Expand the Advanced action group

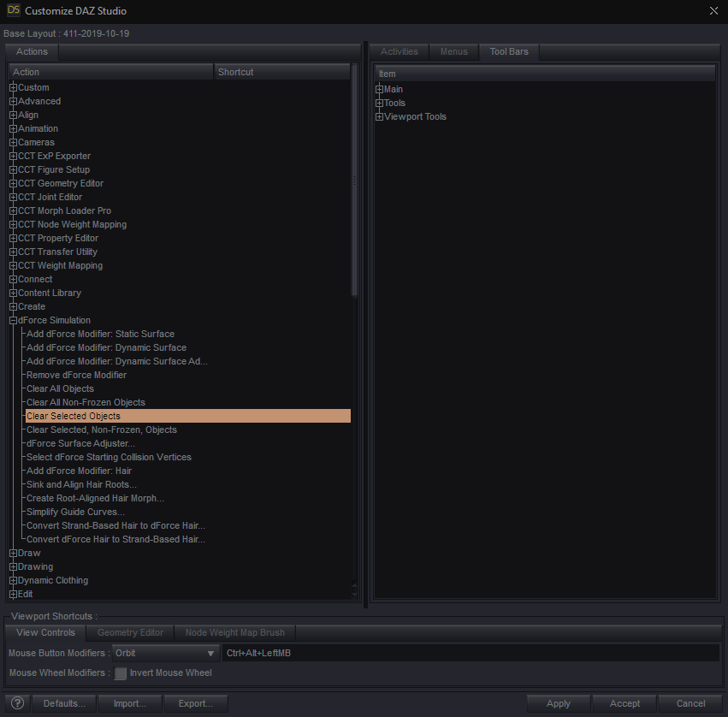(x=14, y=101)
